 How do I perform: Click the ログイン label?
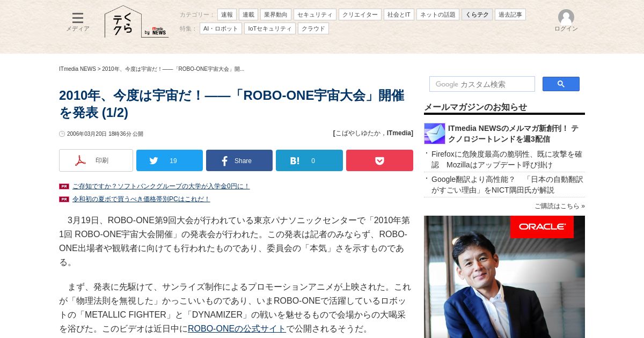pyautogui.click(x=566, y=29)
